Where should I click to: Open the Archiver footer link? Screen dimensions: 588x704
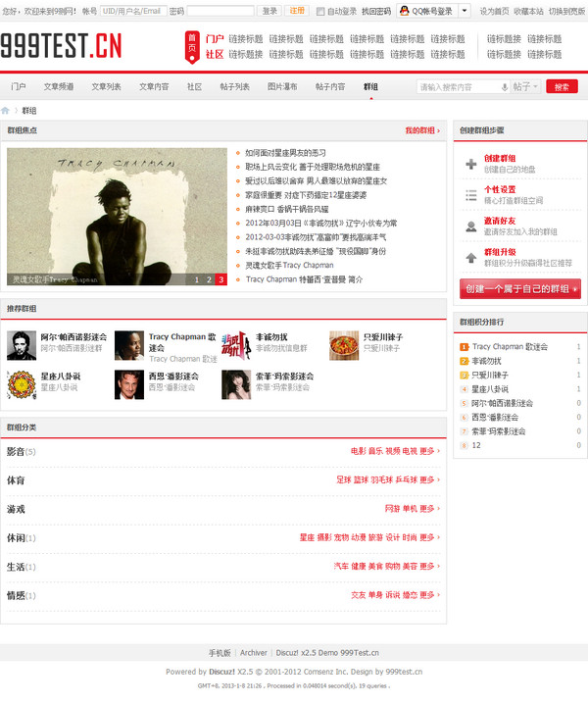(253, 653)
